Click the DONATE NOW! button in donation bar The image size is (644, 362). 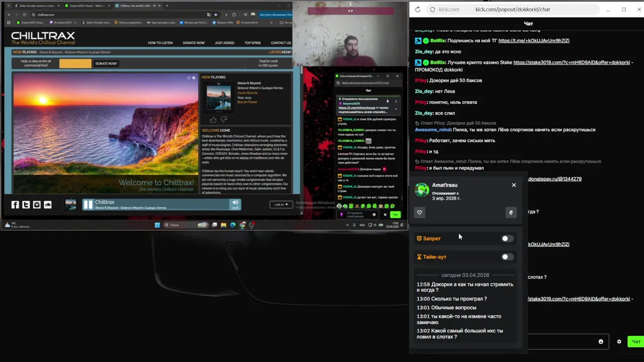tap(106, 63)
